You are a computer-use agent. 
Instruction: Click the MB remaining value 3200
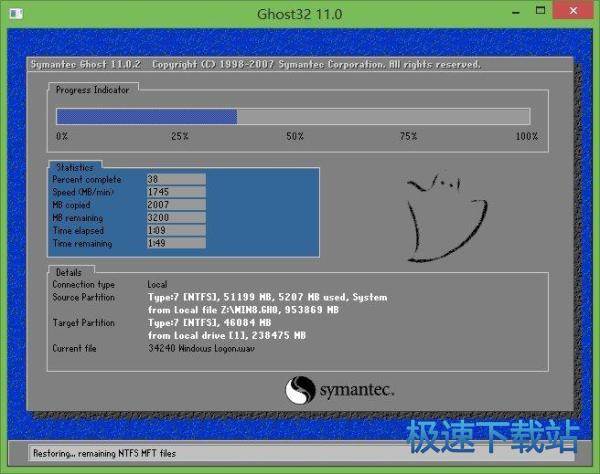(176, 217)
